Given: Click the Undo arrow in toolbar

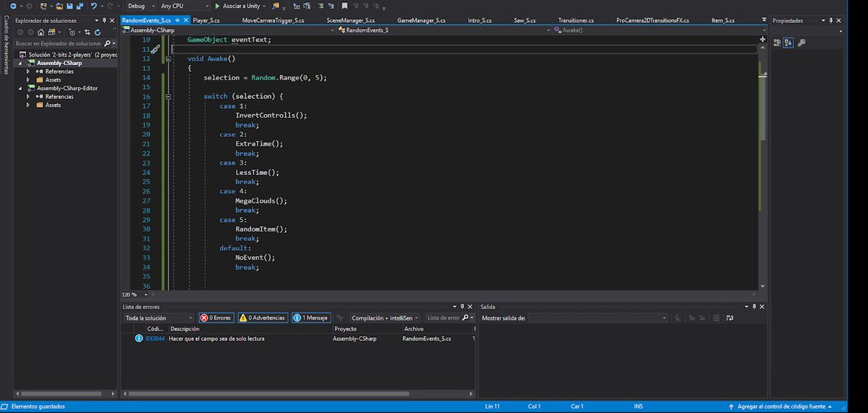Looking at the screenshot, I should click(94, 6).
